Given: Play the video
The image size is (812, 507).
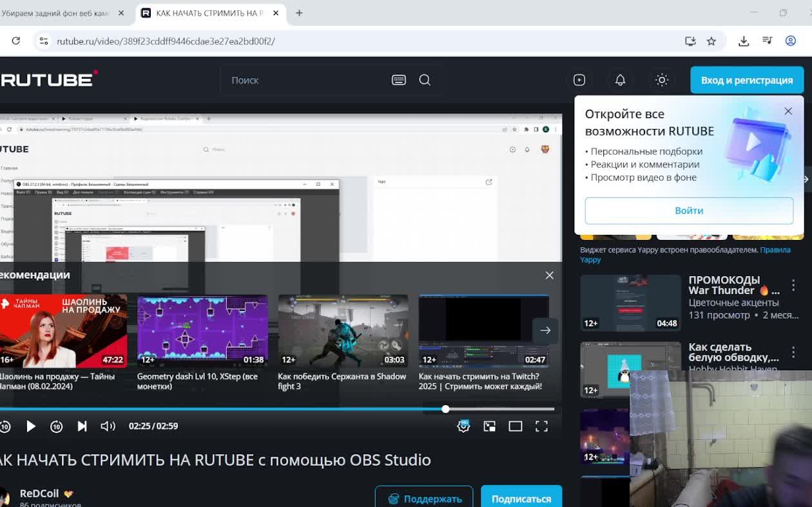Looking at the screenshot, I should tap(31, 426).
